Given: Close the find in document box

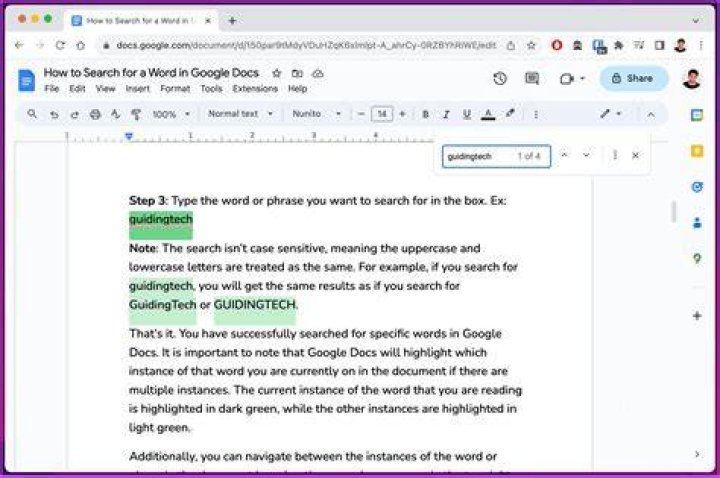Looking at the screenshot, I should pyautogui.click(x=636, y=156).
